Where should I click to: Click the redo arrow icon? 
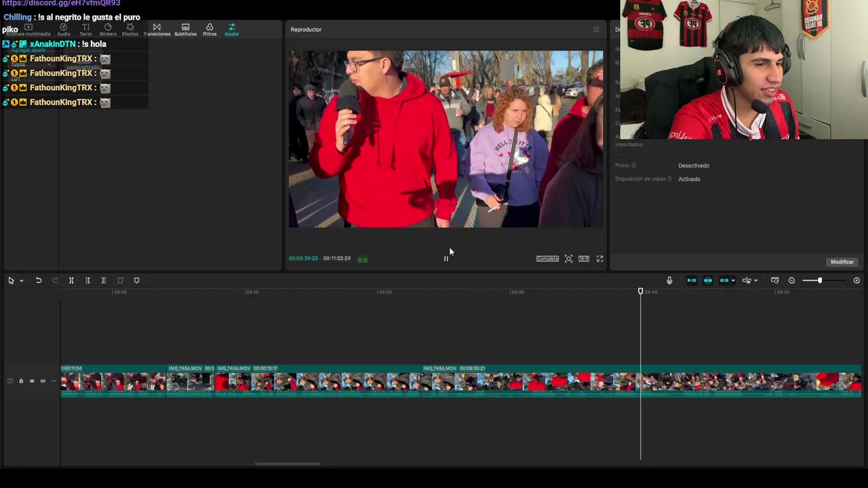coord(55,281)
